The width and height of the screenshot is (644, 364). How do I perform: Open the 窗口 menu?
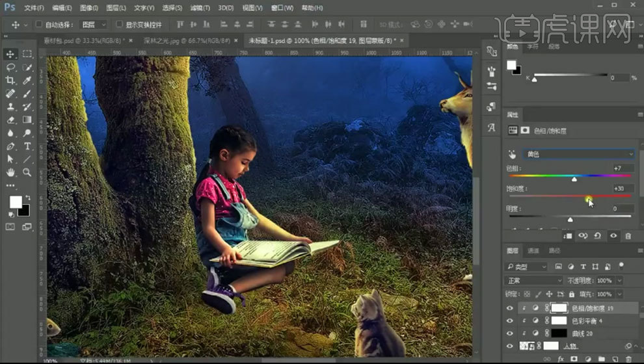pos(282,8)
